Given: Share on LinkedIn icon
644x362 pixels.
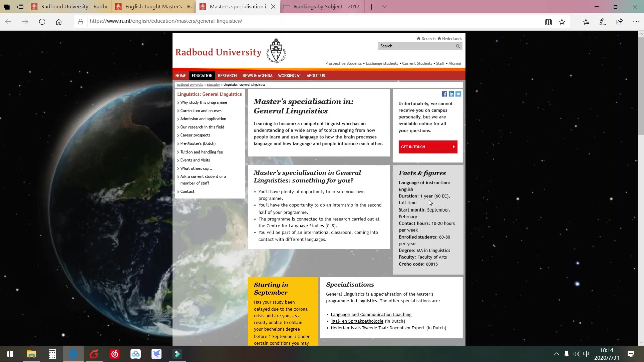Looking at the screenshot, I should click(451, 94).
